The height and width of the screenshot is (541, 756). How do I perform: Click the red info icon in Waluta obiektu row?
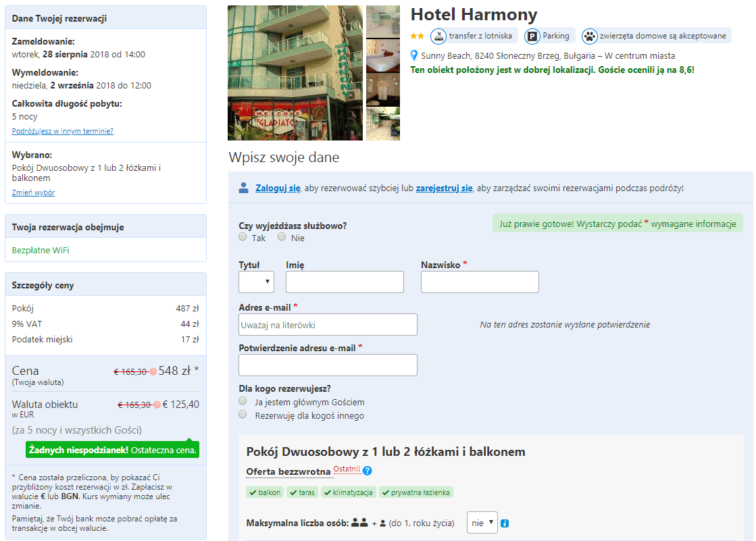point(157,405)
